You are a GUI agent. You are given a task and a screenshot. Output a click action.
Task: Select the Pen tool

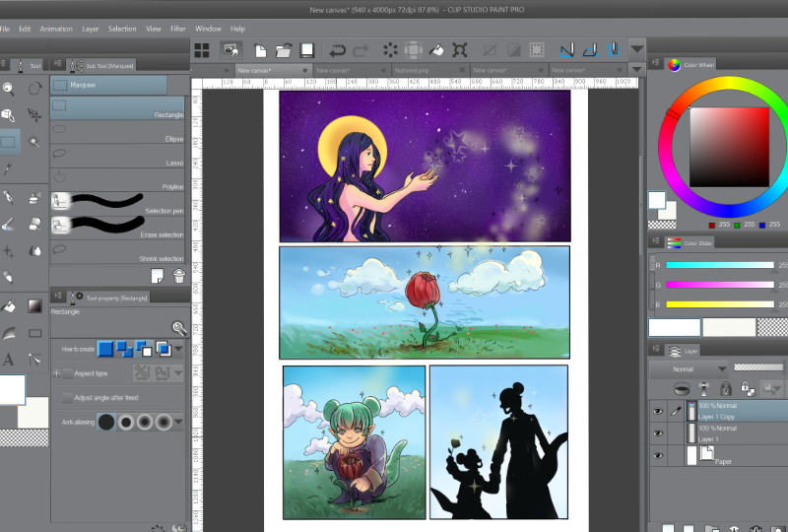pyautogui.click(x=8, y=197)
